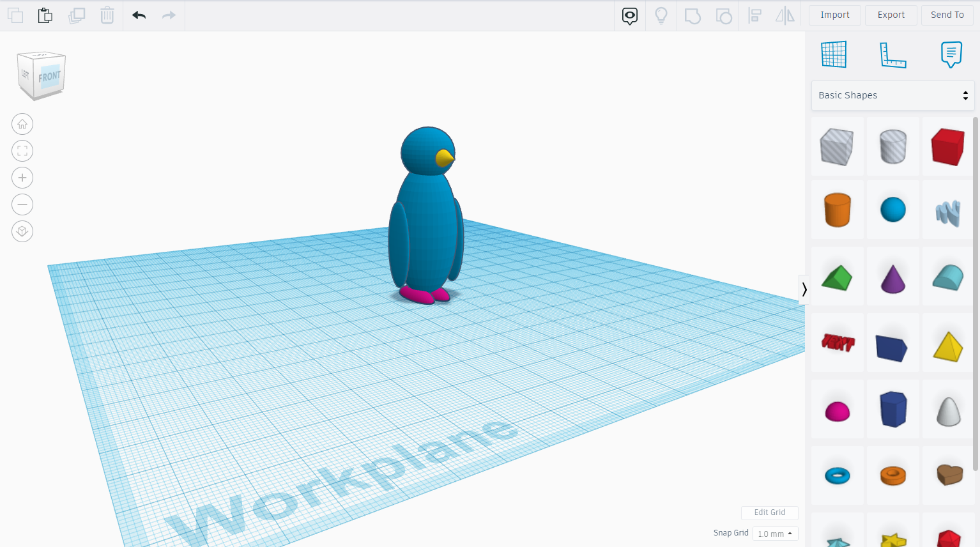Toggle notes visibility in the toolbar

[x=629, y=15]
